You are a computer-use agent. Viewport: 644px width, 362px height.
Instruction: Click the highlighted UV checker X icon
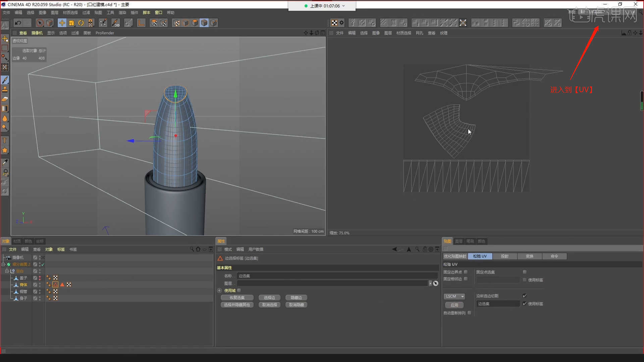[x=463, y=23]
